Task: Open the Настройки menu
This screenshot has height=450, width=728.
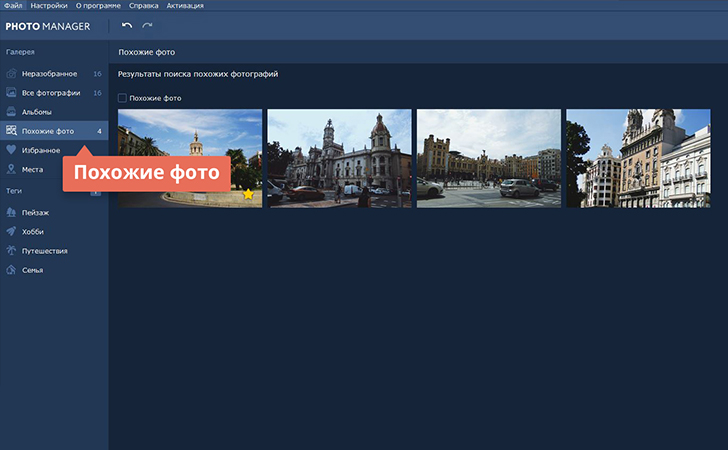Action: click(49, 6)
